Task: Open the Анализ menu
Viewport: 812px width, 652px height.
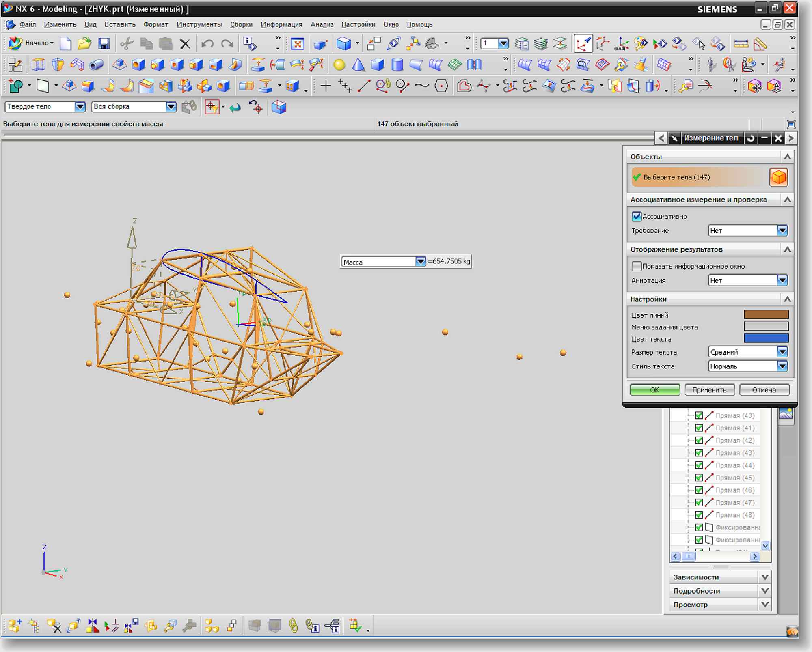Action: pos(322,24)
